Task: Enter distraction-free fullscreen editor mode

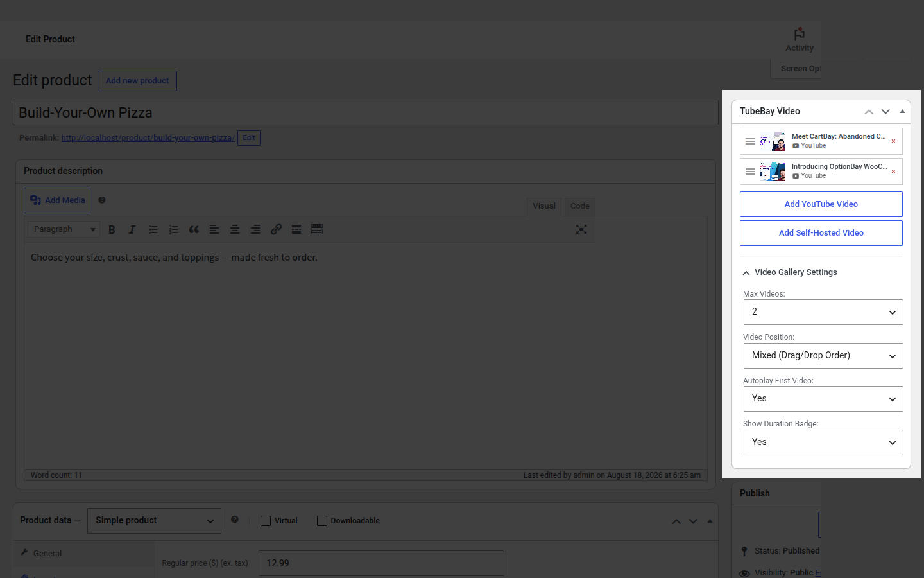Action: point(581,229)
